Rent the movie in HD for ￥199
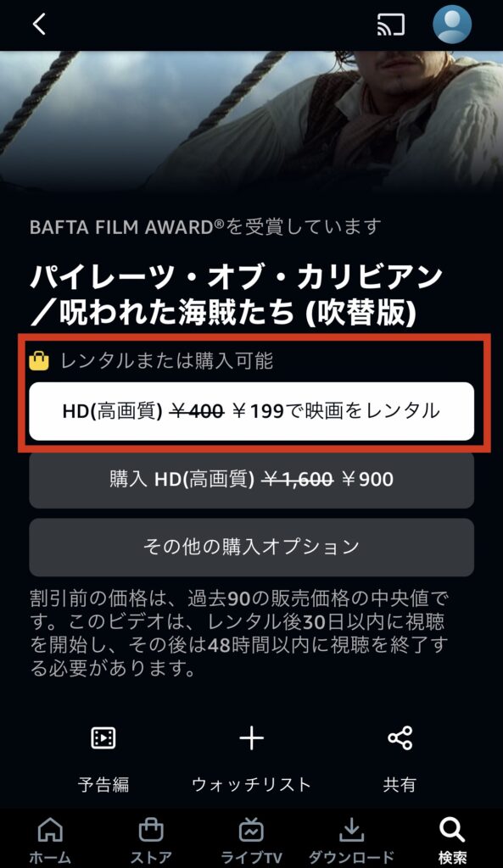 click(x=251, y=411)
